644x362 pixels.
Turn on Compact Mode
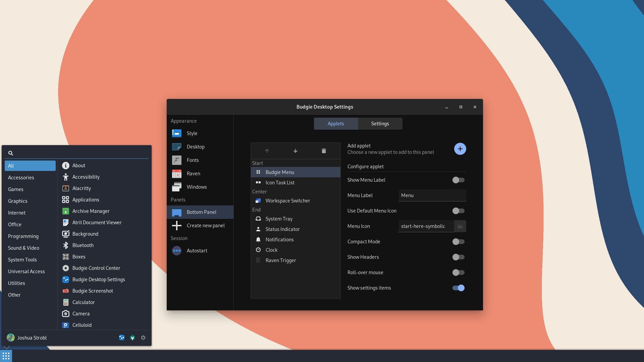click(458, 242)
